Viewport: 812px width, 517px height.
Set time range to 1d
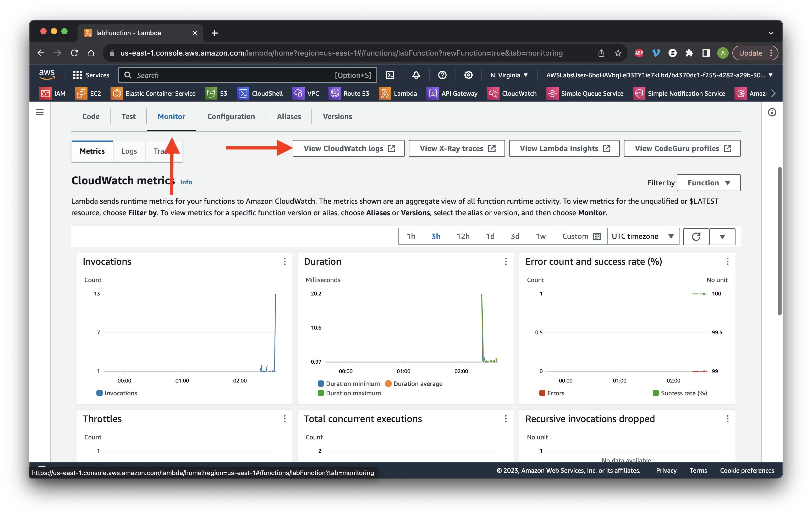490,236
